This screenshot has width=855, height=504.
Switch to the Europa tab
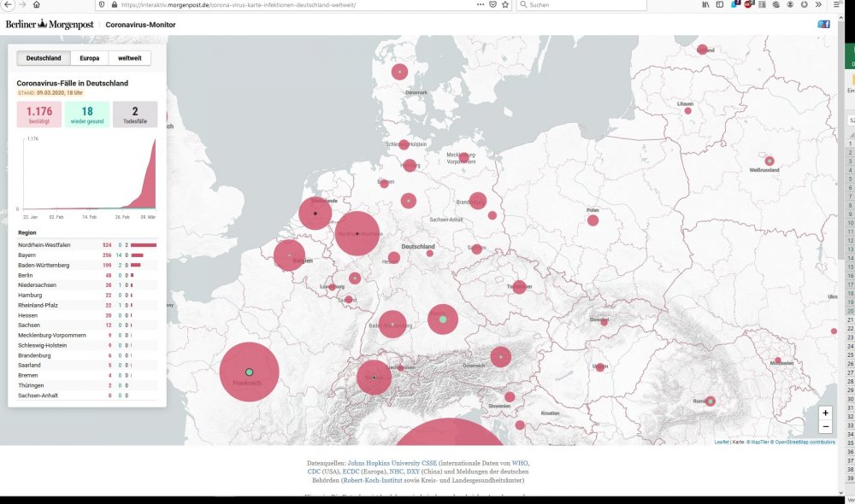pos(90,58)
